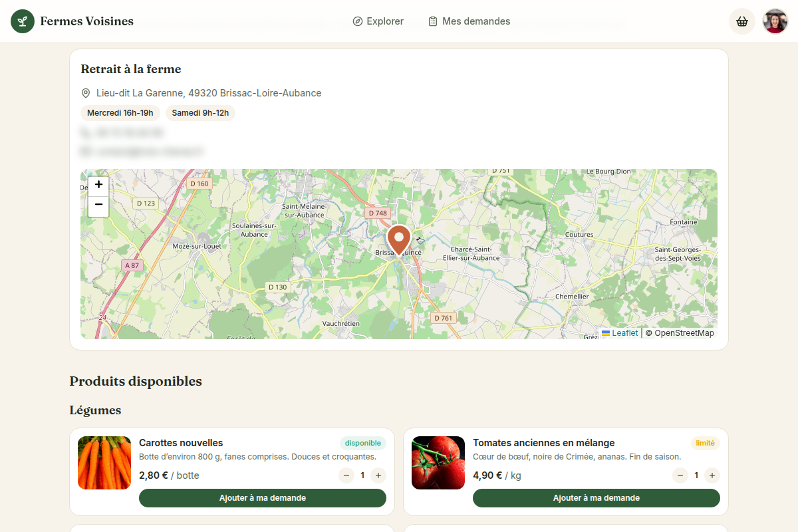
Task: Select the Mercredi 16h-19h pickup slot
Action: click(120, 113)
